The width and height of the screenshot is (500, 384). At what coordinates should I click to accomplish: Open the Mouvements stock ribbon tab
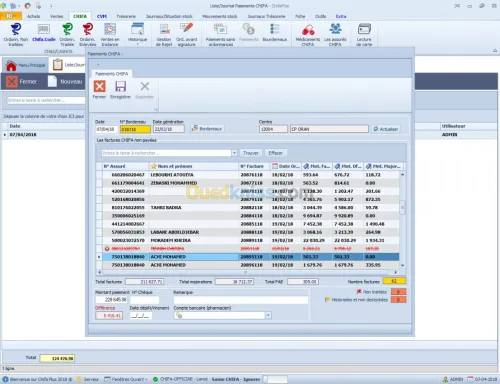click(x=220, y=16)
